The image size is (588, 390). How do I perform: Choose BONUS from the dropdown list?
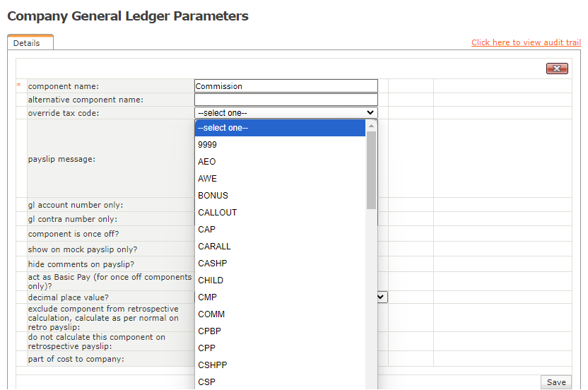click(x=280, y=196)
